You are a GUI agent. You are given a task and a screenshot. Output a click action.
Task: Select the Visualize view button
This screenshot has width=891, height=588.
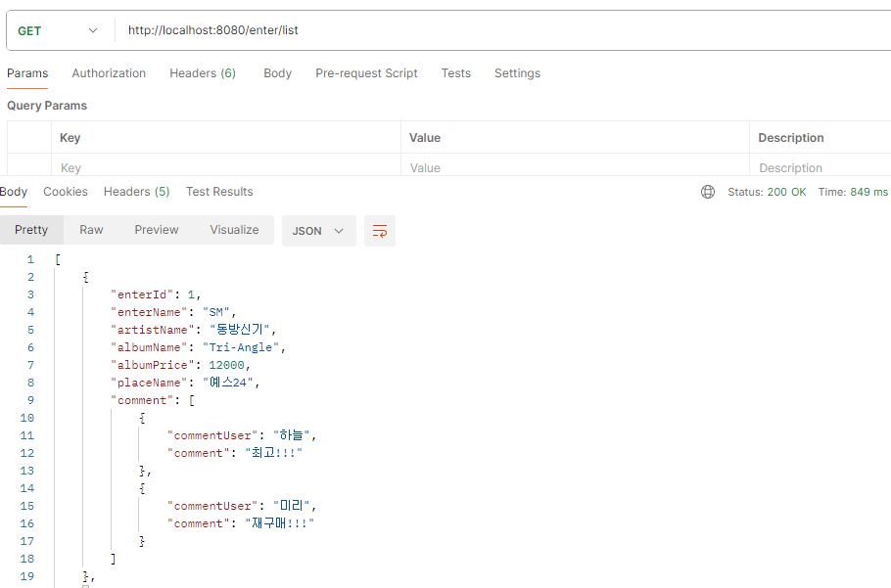(x=234, y=230)
